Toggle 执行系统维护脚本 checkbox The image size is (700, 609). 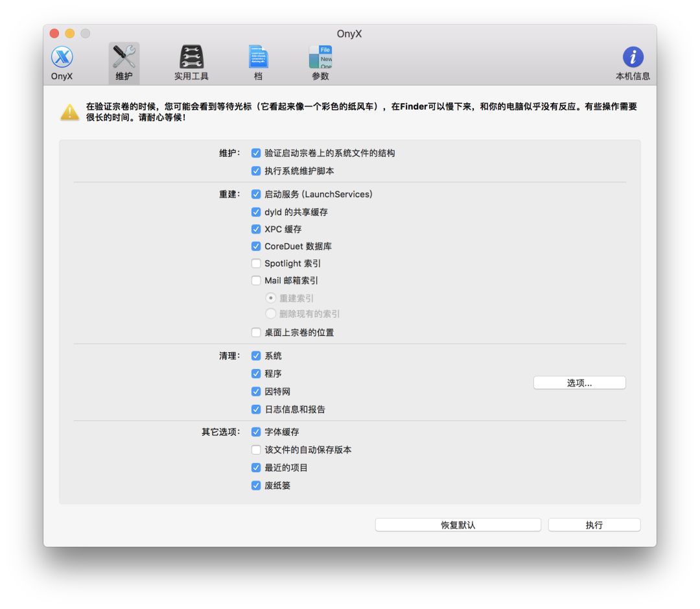click(x=256, y=171)
